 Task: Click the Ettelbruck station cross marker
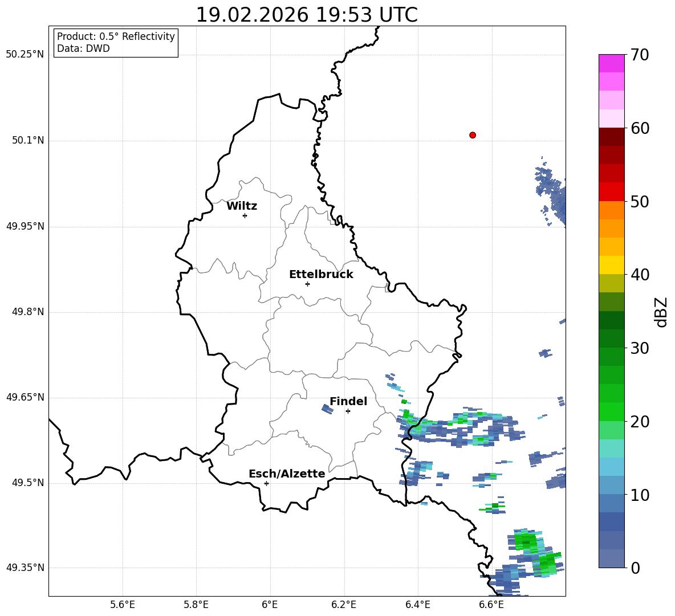307,284
